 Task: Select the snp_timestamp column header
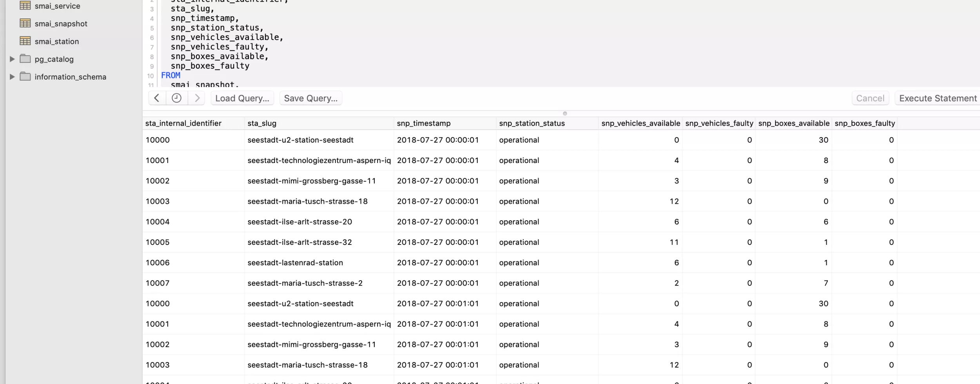[423, 123]
